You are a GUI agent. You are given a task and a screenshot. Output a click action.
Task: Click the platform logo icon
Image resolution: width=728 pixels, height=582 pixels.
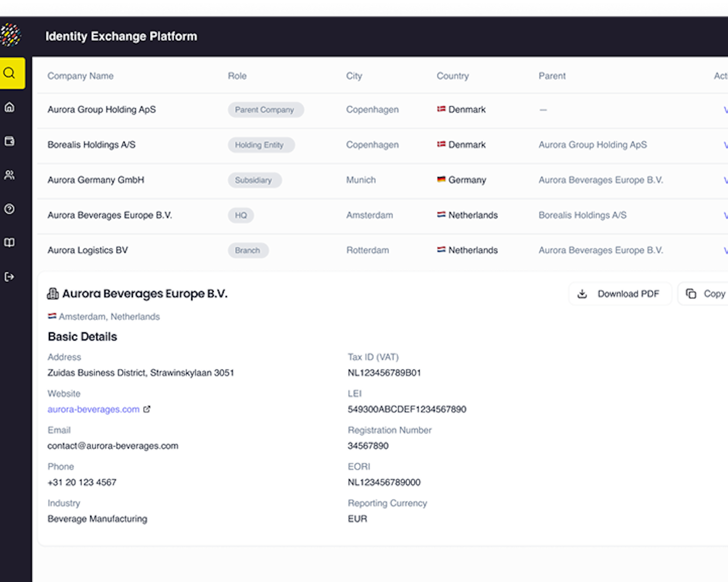[11, 35]
